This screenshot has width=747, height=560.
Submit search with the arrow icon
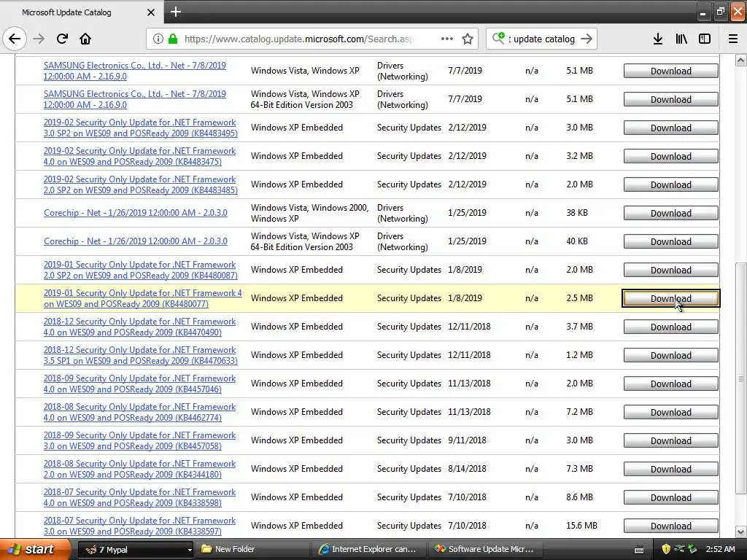tap(587, 39)
